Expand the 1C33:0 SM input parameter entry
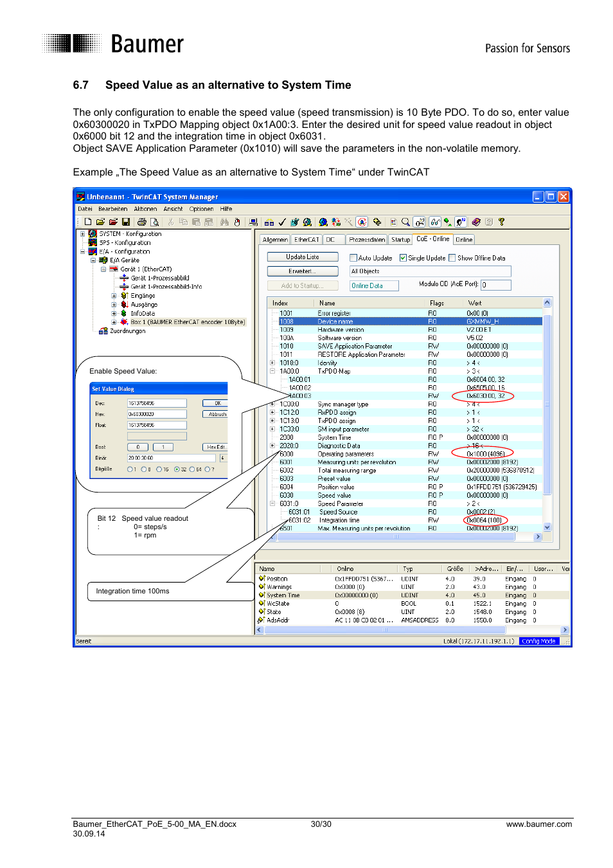Viewport: 613px width, 868px height. coord(272,429)
